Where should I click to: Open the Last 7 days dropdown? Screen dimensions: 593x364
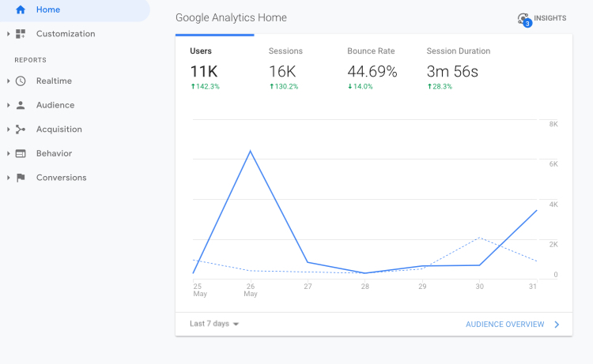click(x=214, y=324)
